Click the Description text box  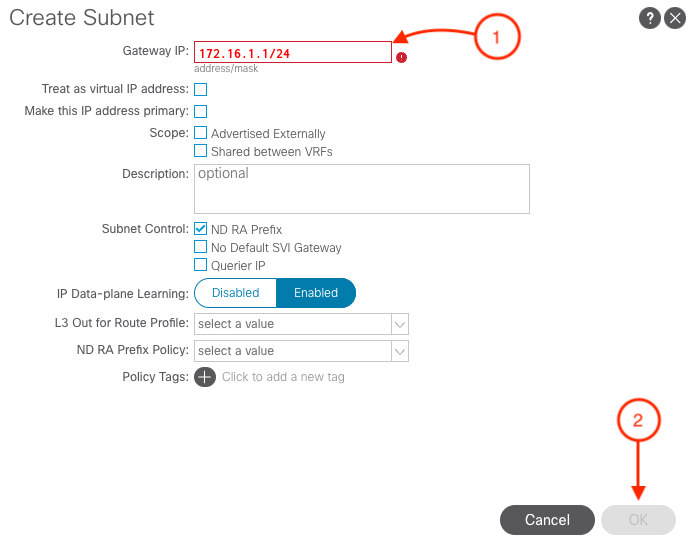[x=361, y=189]
